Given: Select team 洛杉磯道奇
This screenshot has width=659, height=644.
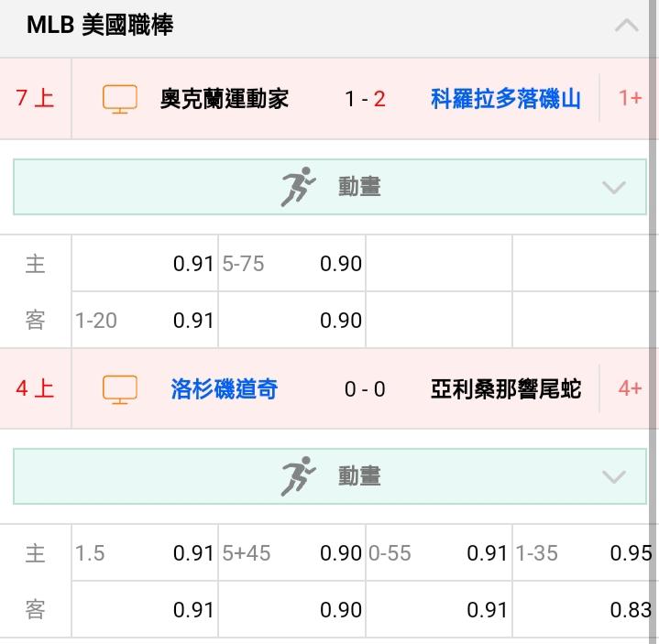Looking at the screenshot, I should click(x=224, y=389).
